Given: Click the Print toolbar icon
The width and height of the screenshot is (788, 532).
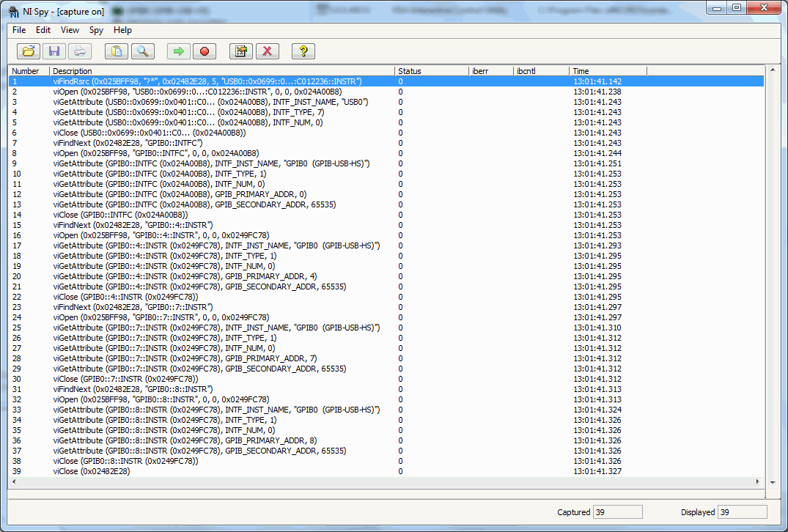Looking at the screenshot, I should tap(79, 51).
